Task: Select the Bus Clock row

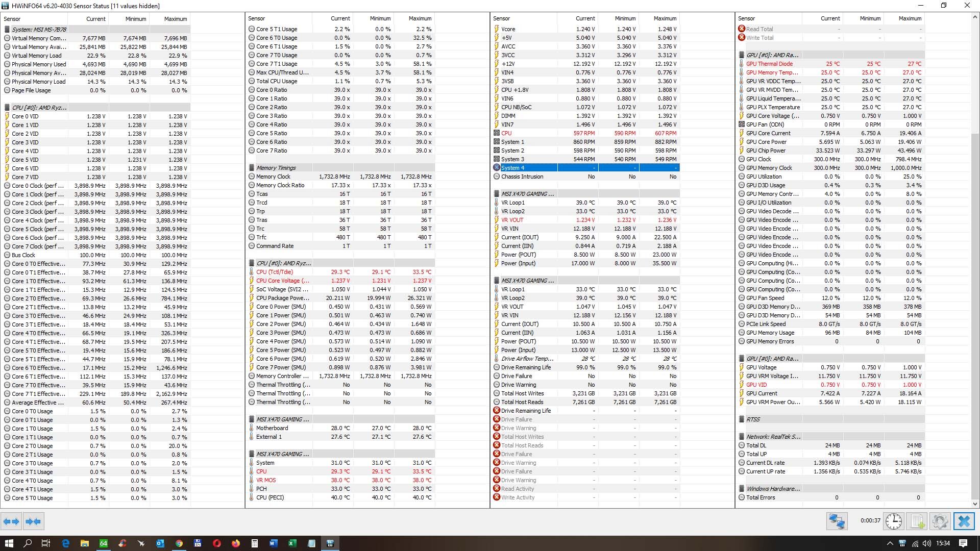Action: pos(97,255)
